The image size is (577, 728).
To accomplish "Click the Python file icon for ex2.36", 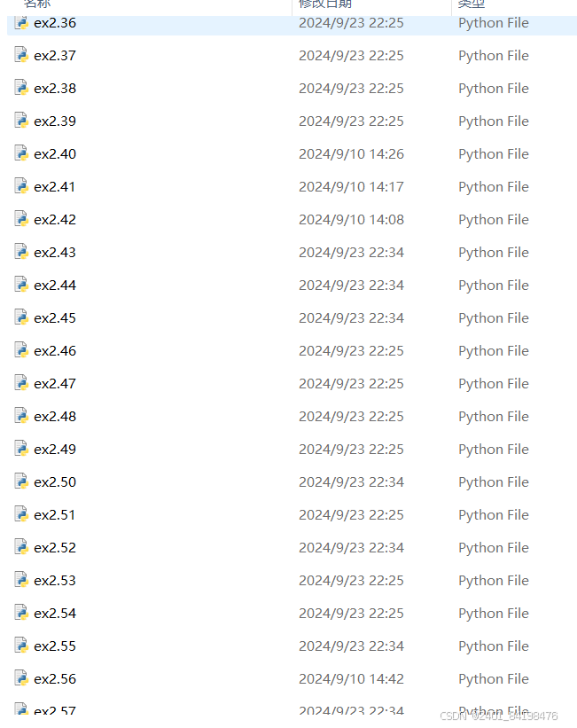I will click(x=20, y=22).
